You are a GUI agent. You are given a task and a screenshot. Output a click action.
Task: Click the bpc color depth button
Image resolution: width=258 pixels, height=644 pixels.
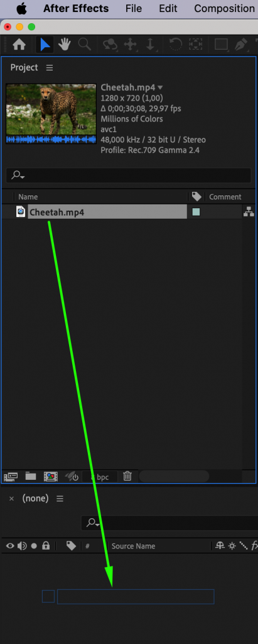point(100,477)
